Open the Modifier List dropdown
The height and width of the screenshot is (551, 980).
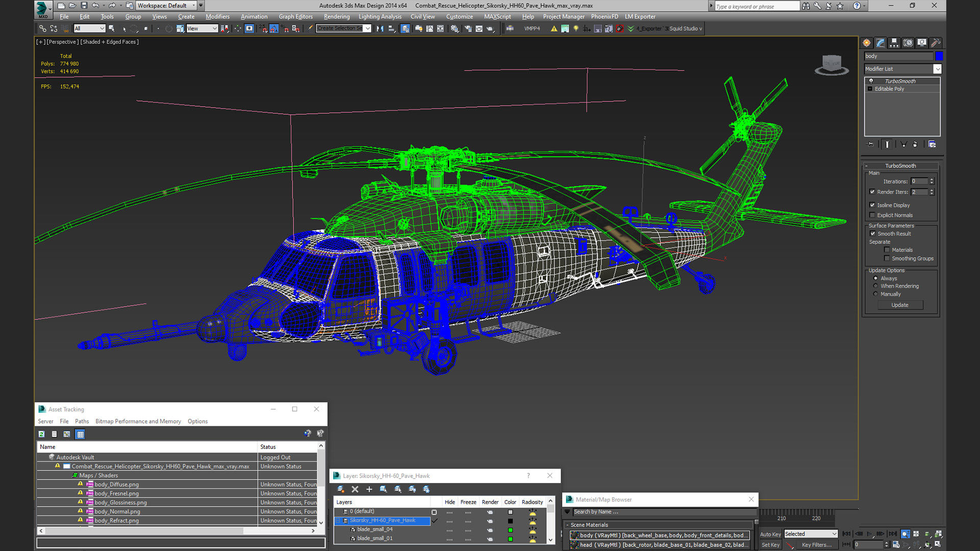coord(903,69)
